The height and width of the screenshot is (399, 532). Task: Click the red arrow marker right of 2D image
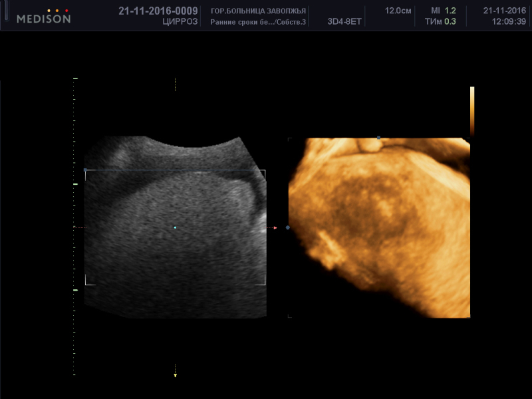coord(275,227)
